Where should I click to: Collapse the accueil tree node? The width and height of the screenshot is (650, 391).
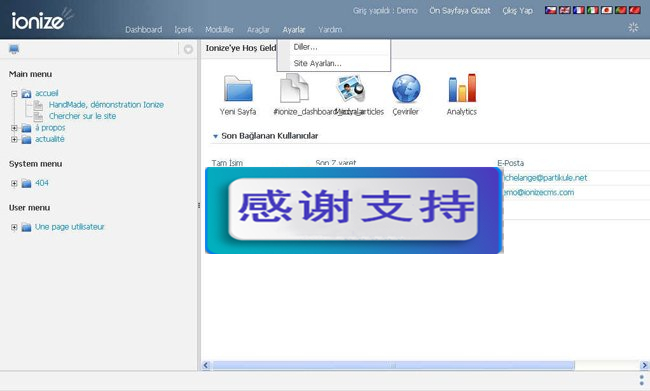pyautogui.click(x=14, y=94)
